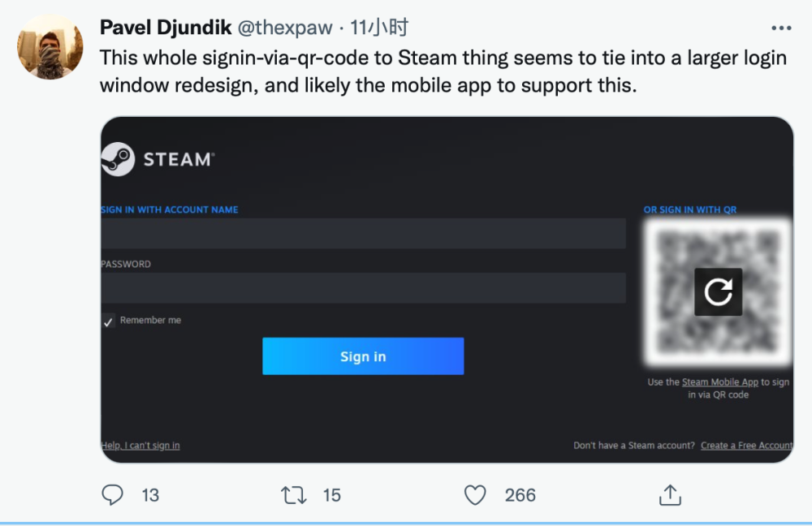Uncheck the Remember me checkbox
Image resolution: width=812 pixels, height=526 pixels.
point(107,320)
